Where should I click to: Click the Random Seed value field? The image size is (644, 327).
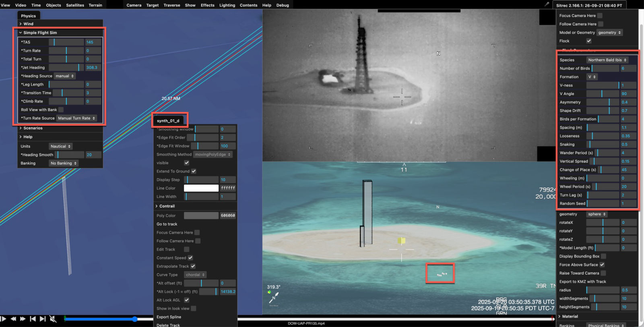point(628,204)
